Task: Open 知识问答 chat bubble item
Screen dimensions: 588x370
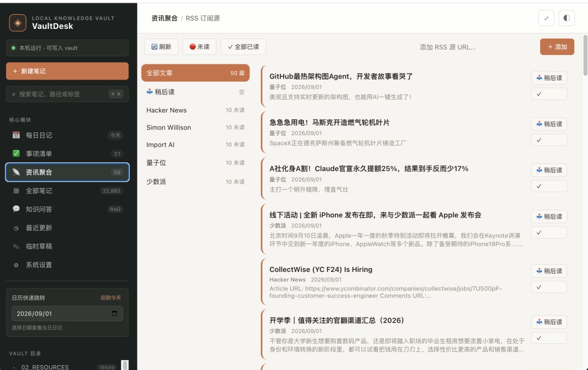Action: pyautogui.click(x=67, y=209)
